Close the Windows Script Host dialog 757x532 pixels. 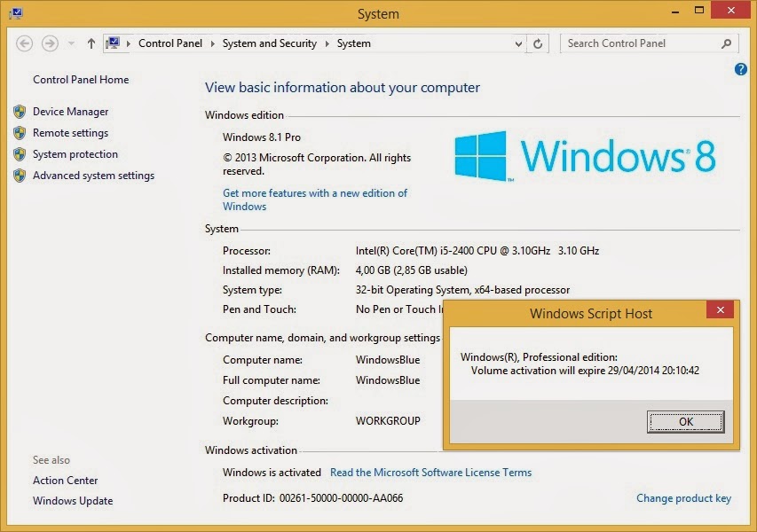tap(720, 309)
